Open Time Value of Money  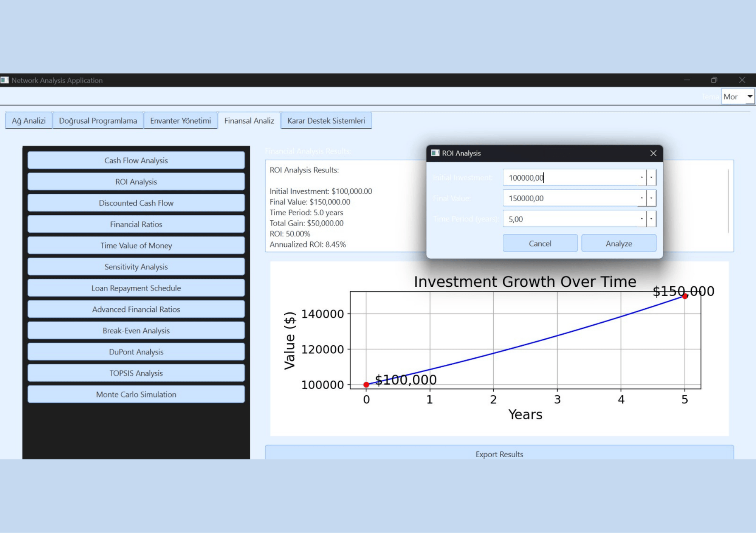[136, 246]
